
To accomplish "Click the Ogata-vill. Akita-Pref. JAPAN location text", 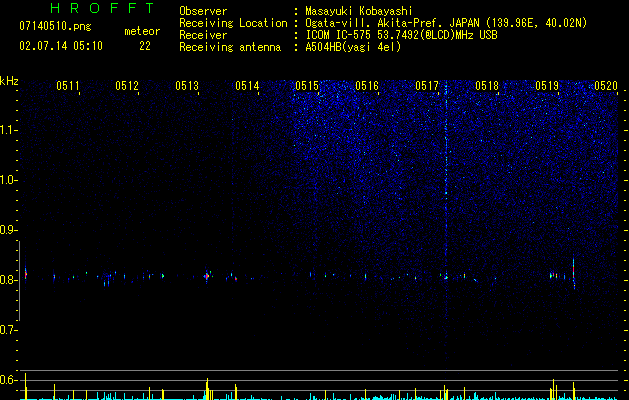I will 446,23.
